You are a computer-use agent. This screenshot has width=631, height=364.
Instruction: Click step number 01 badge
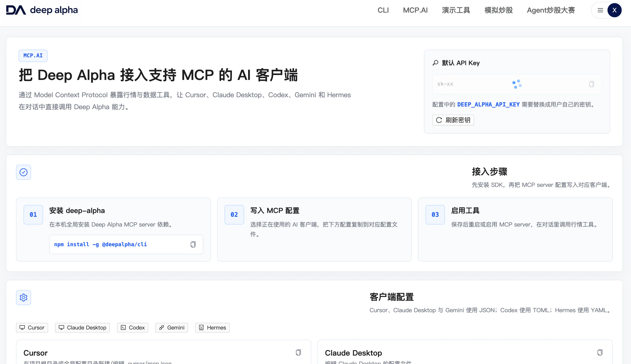(x=33, y=215)
